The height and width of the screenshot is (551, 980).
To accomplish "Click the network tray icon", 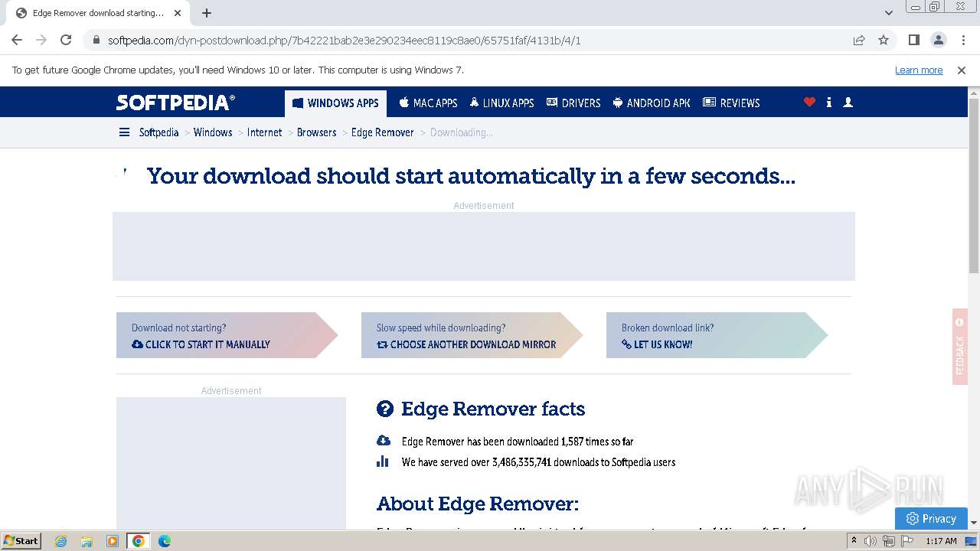I will click(888, 541).
